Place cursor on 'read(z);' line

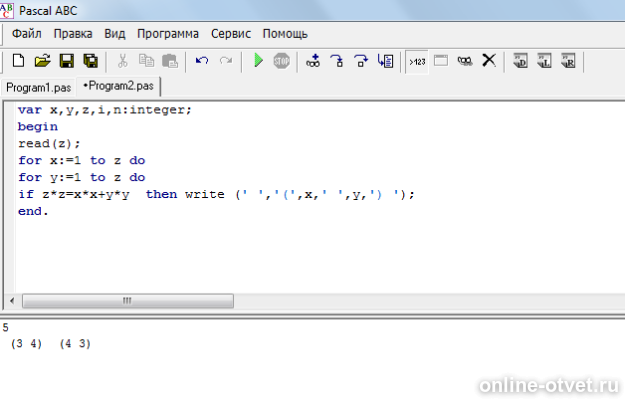pyautogui.click(x=49, y=144)
